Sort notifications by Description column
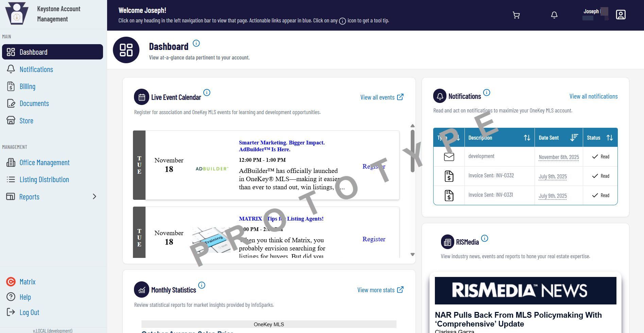The width and height of the screenshot is (644, 333). tap(527, 138)
